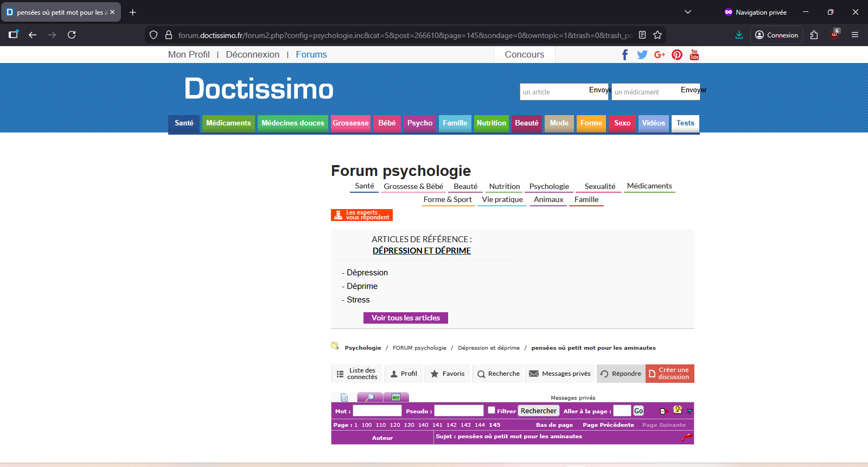This screenshot has height=467, width=868.
Task: Open the Tests navigation tab
Action: pyautogui.click(x=685, y=123)
